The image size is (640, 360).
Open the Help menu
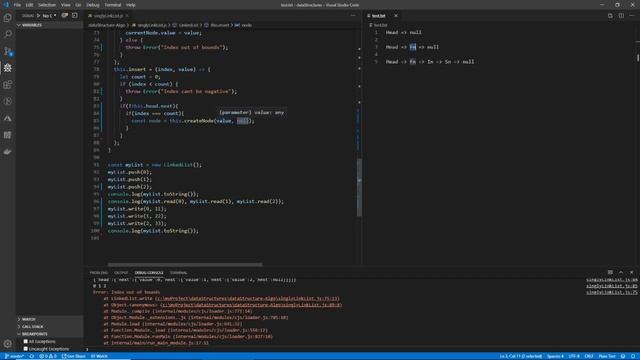[131, 5]
